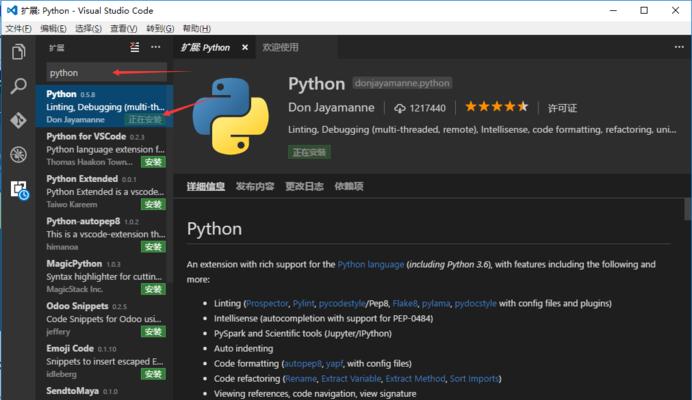Click the five-star rating
This screenshot has width=692, height=400.
click(x=496, y=107)
